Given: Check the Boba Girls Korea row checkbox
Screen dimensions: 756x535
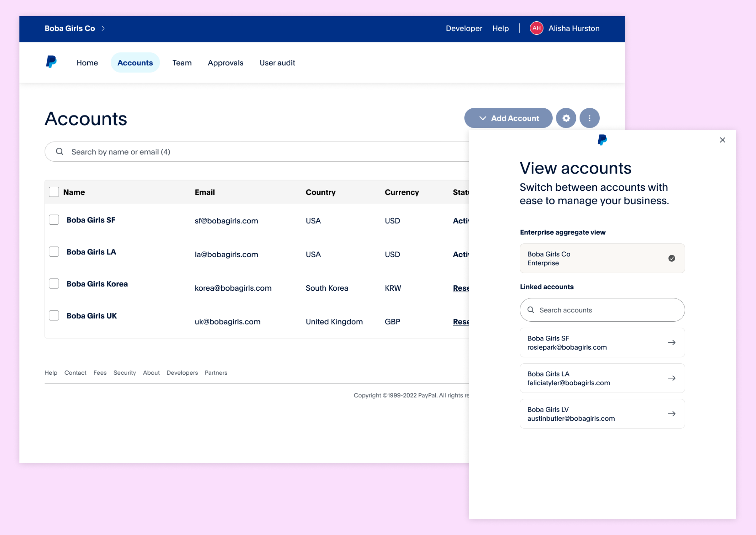Looking at the screenshot, I should 54,284.
